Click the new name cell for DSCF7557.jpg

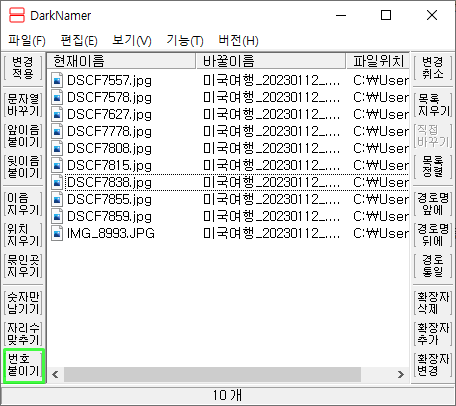[272, 80]
